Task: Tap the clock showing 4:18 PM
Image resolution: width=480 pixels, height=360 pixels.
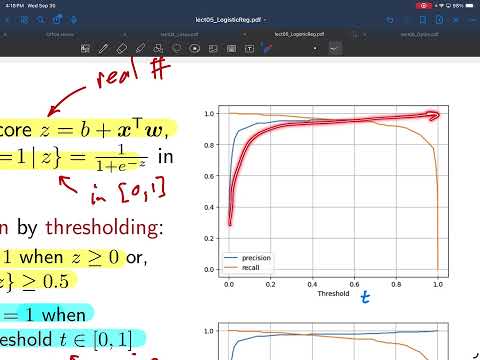Action: (15, 6)
